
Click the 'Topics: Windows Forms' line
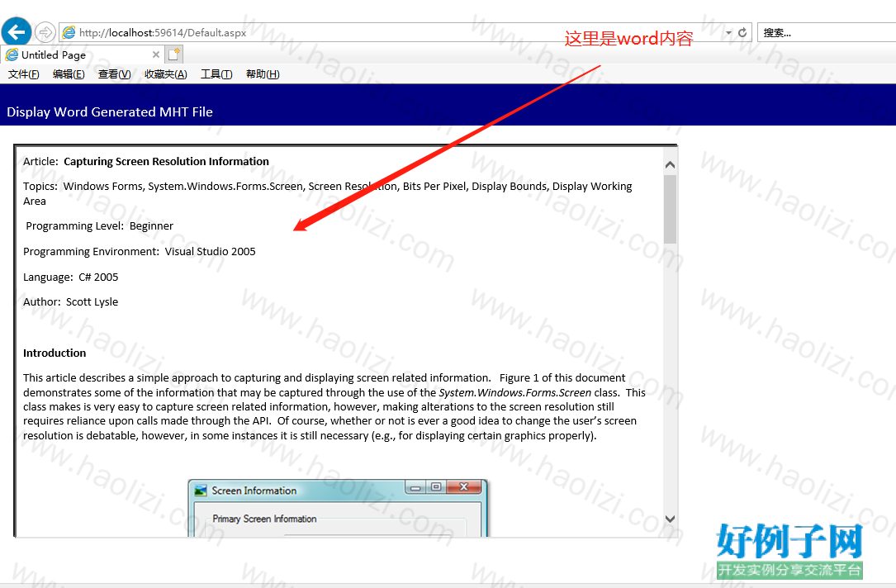click(x=327, y=194)
